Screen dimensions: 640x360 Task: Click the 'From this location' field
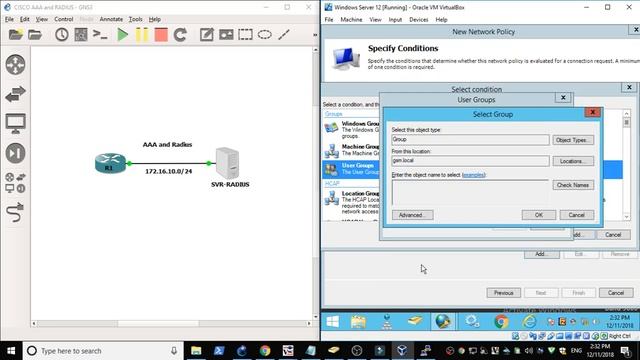point(470,161)
